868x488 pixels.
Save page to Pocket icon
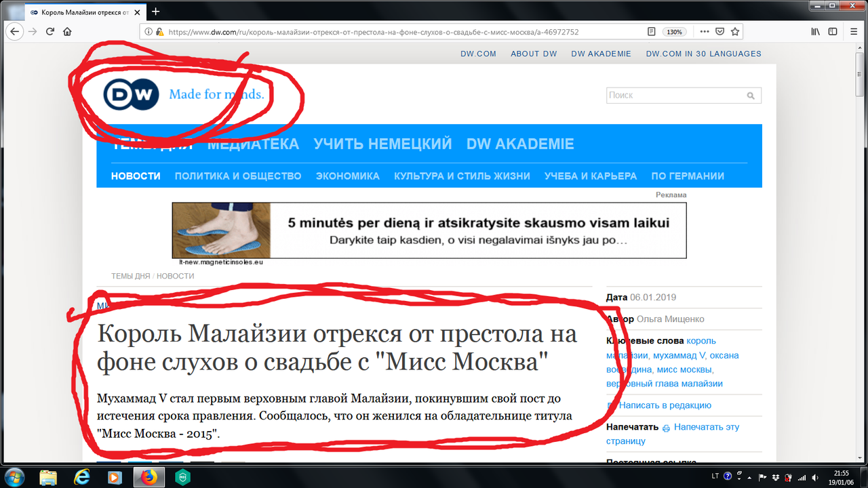pyautogui.click(x=720, y=32)
